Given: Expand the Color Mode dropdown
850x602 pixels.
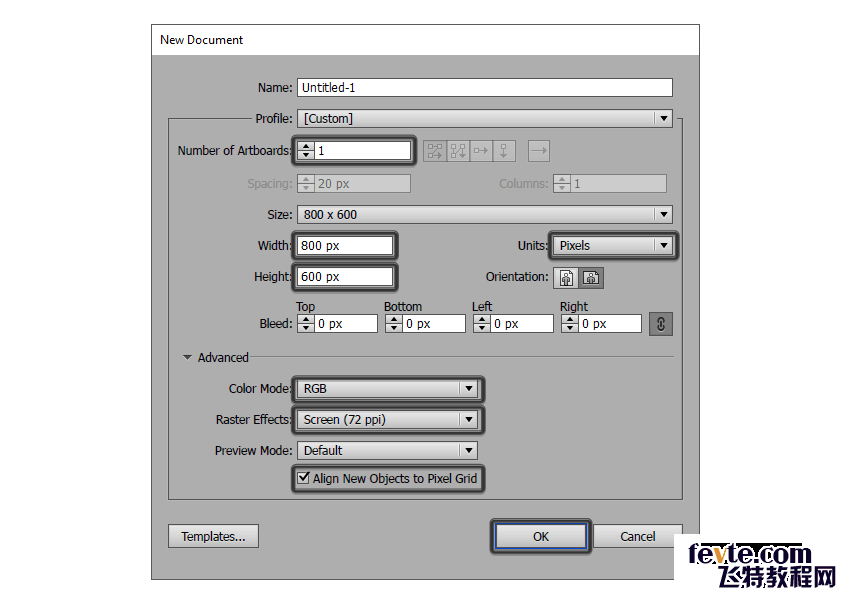Looking at the screenshot, I should [x=389, y=389].
